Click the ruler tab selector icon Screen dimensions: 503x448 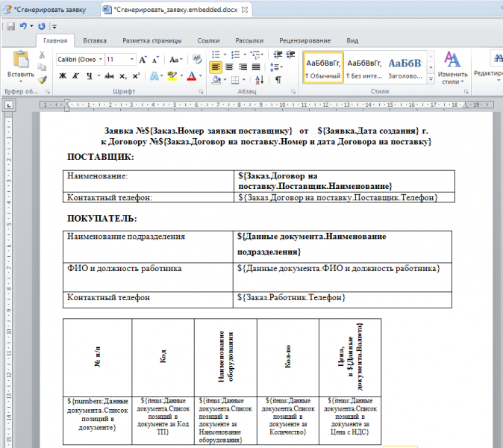coord(9,105)
